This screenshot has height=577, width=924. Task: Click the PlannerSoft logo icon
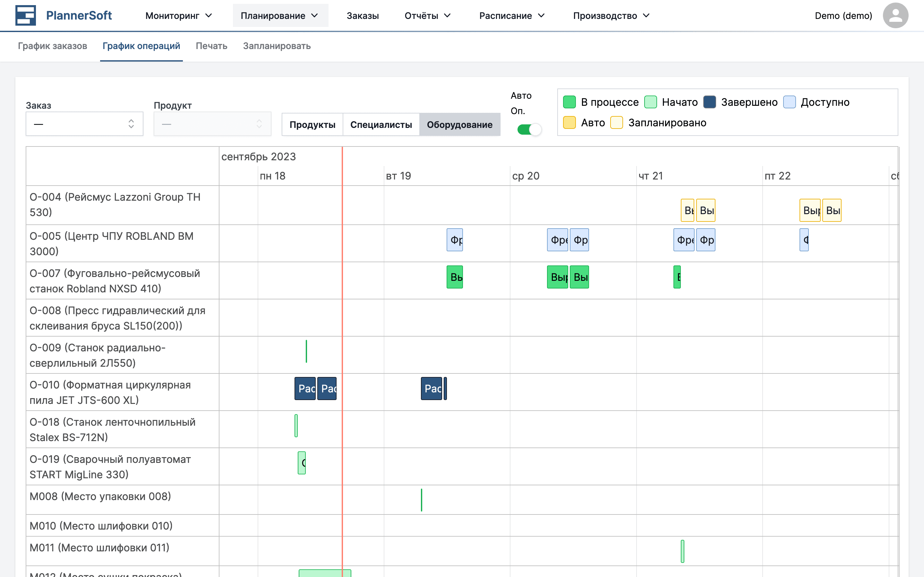(x=25, y=15)
